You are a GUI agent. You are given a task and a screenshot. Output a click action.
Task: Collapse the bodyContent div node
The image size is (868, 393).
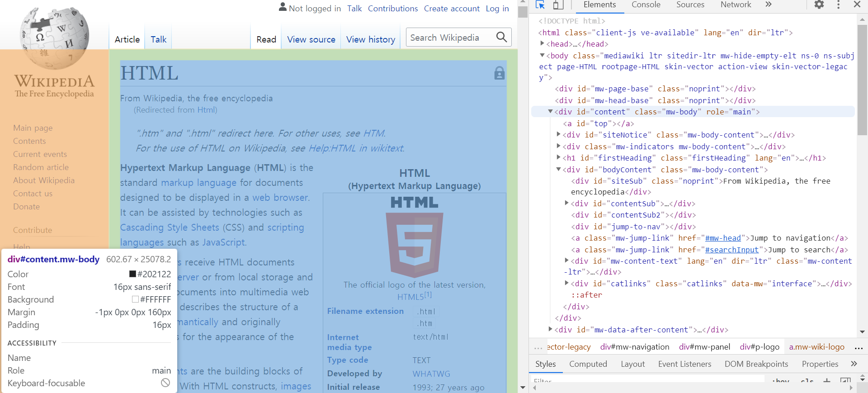(x=558, y=169)
